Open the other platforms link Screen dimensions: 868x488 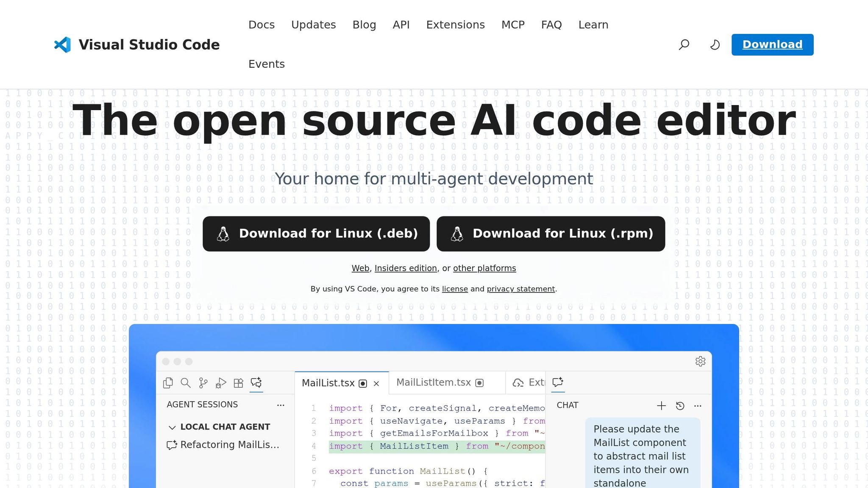tap(484, 268)
